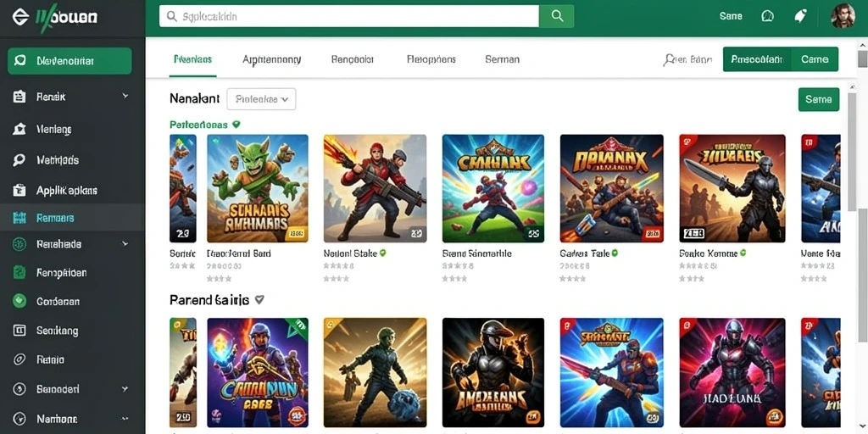Image resolution: width=868 pixels, height=434 pixels.
Task: Click the green Sema button
Action: coord(819,99)
